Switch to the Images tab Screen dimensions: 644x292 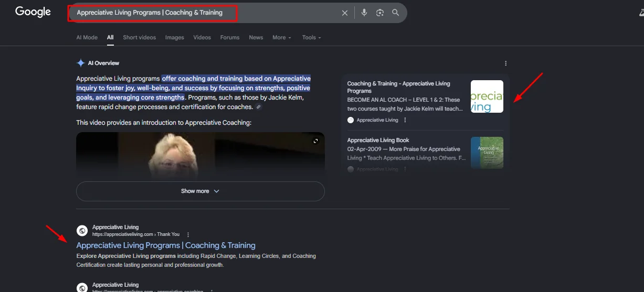174,38
